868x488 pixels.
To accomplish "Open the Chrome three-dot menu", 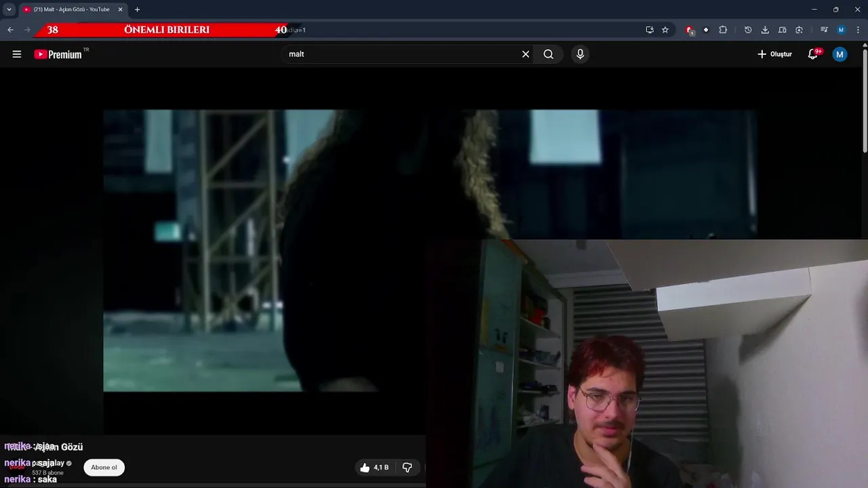I will point(858,30).
